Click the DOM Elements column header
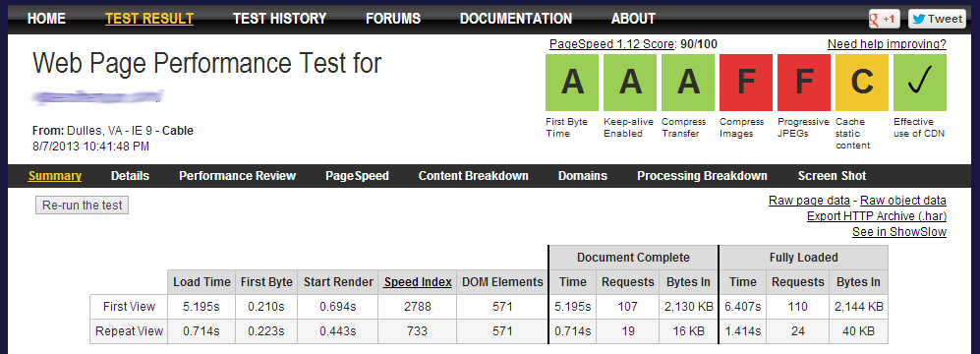Screen dimensions: 980x354 pos(502,282)
